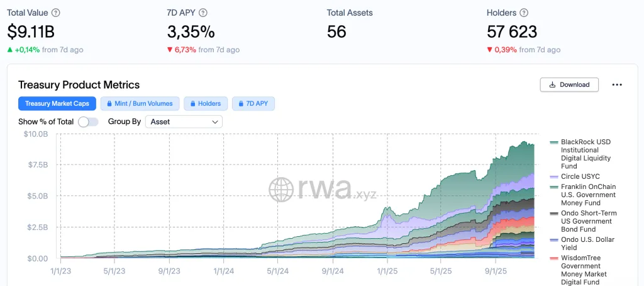Image resolution: width=644 pixels, height=286 pixels.
Task: Click the Ondo Short-Term legend color swatch
Action: coord(553,214)
